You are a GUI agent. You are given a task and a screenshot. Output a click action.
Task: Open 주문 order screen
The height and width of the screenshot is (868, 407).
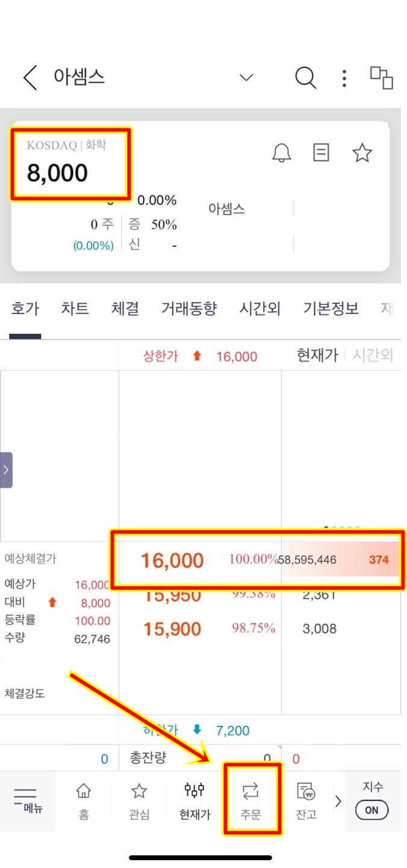[250, 801]
